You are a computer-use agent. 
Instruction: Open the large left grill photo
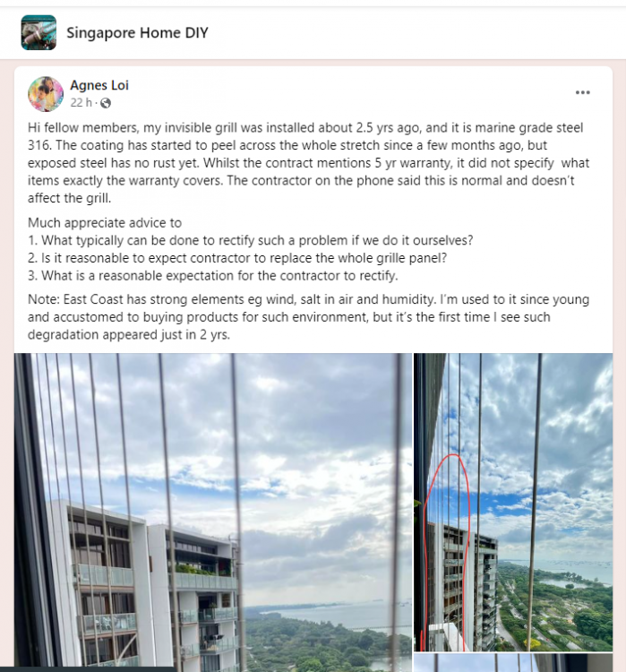[x=213, y=513]
